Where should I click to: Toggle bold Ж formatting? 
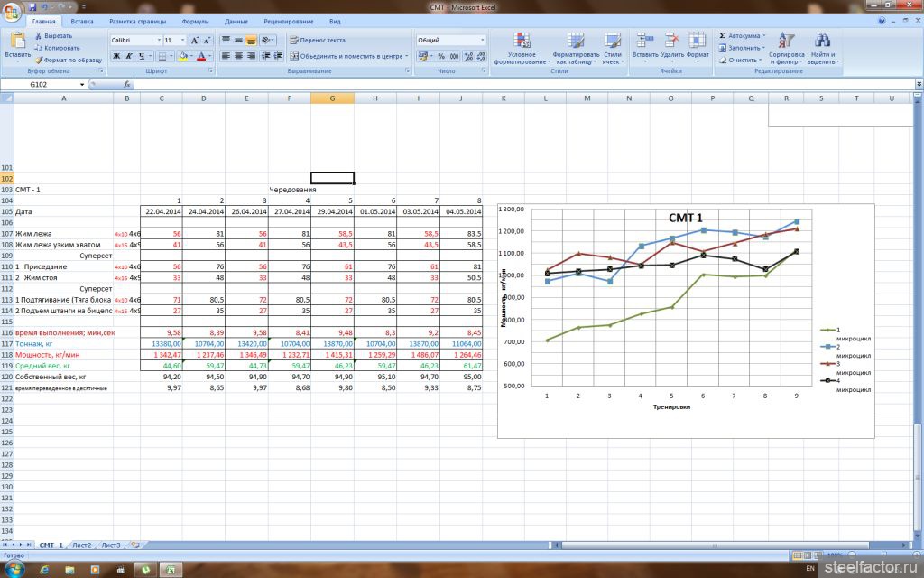(116, 56)
